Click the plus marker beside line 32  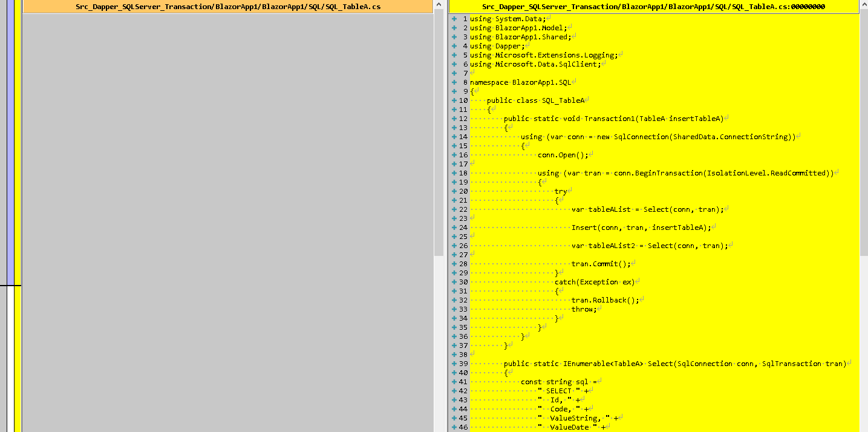[454, 300]
